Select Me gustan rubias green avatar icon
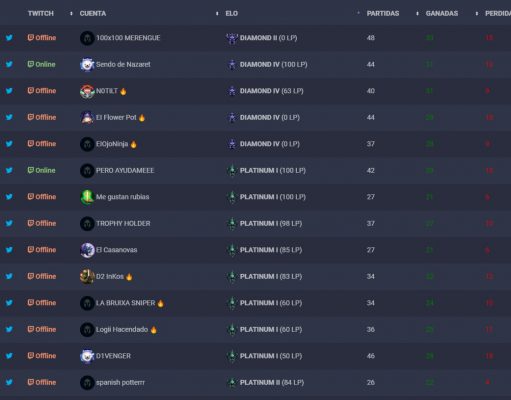The width and height of the screenshot is (511, 400). (x=87, y=197)
